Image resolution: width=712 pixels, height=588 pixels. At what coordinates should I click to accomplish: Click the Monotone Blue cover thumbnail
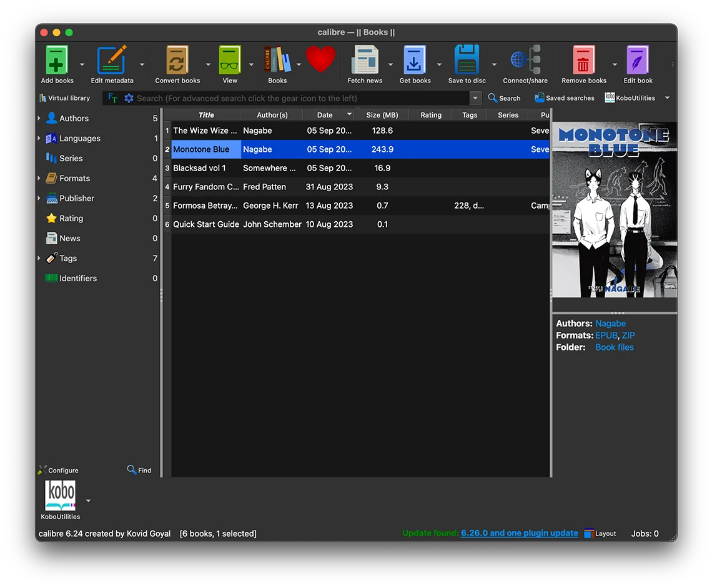[615, 209]
